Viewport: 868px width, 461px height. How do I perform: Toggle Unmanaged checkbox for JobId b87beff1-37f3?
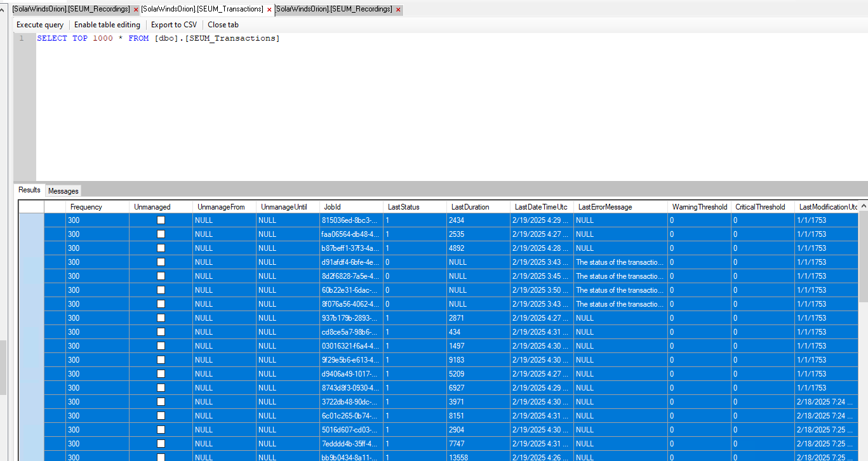[161, 248]
